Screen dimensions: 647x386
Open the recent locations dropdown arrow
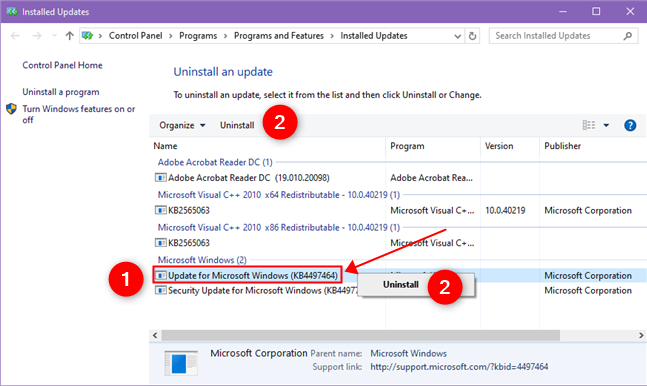pyautogui.click(x=54, y=36)
